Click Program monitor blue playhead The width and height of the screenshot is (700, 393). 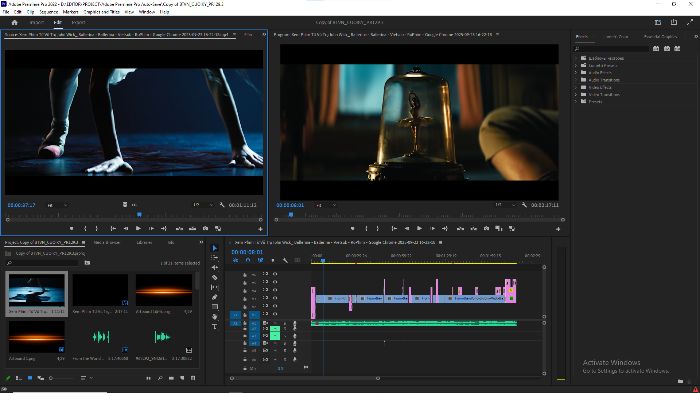click(291, 215)
